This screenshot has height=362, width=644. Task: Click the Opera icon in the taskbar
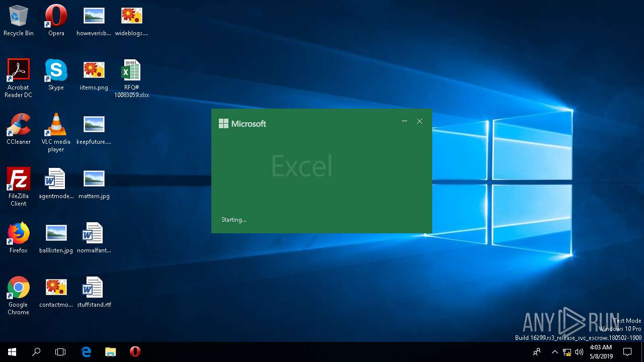coord(135,352)
